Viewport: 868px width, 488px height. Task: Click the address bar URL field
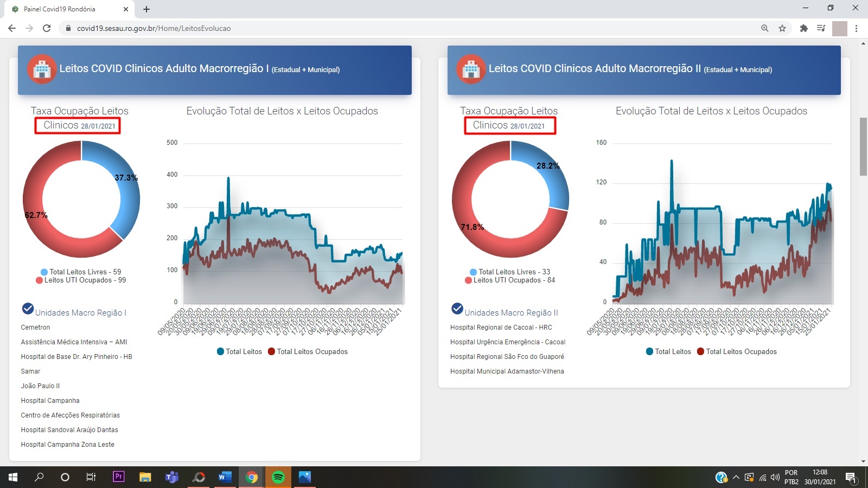(380, 28)
